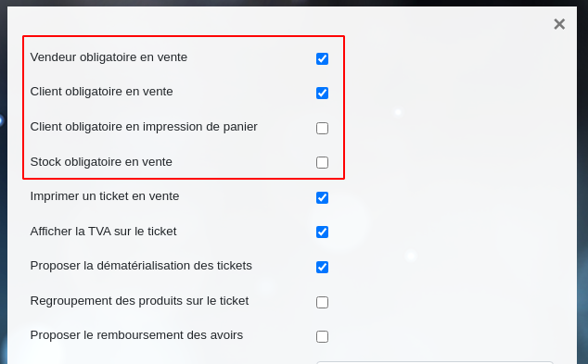Disable Imprimer un ticket en vente checkbox

tap(322, 197)
